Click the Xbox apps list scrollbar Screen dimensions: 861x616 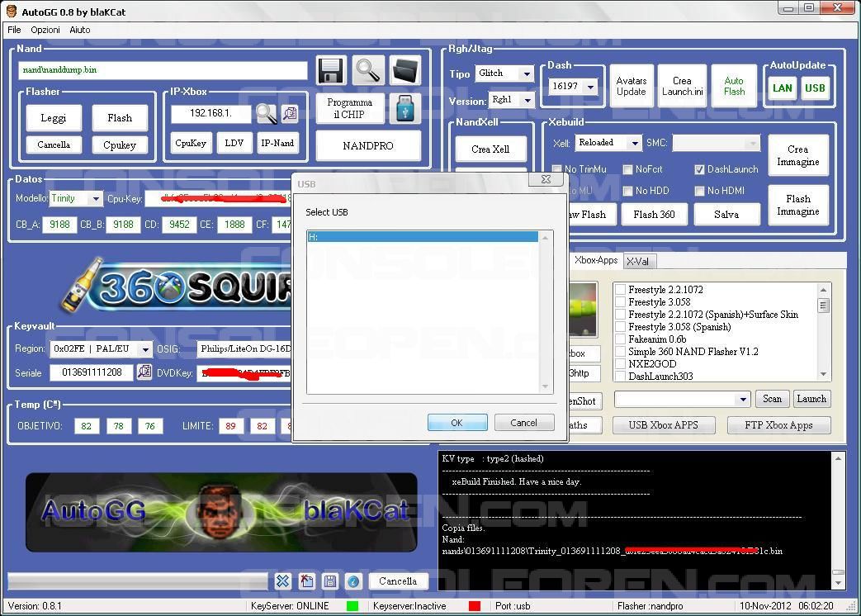823,330
